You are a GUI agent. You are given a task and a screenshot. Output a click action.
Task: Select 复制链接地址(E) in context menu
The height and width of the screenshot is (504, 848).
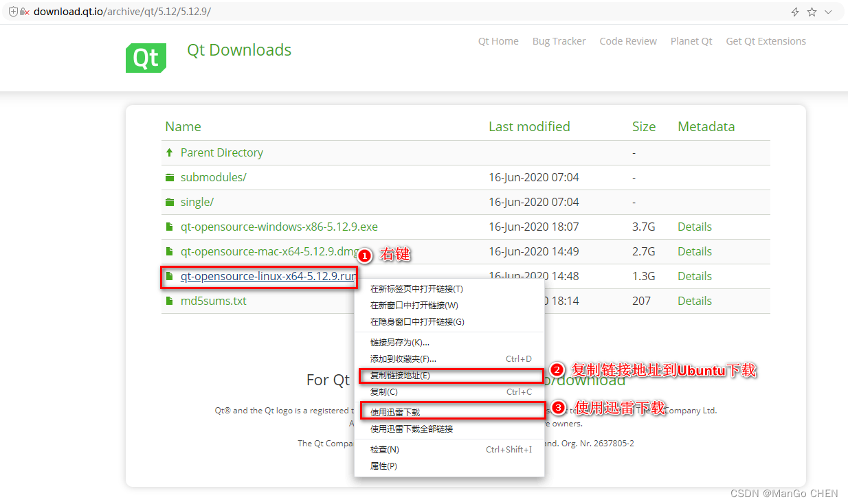(449, 376)
